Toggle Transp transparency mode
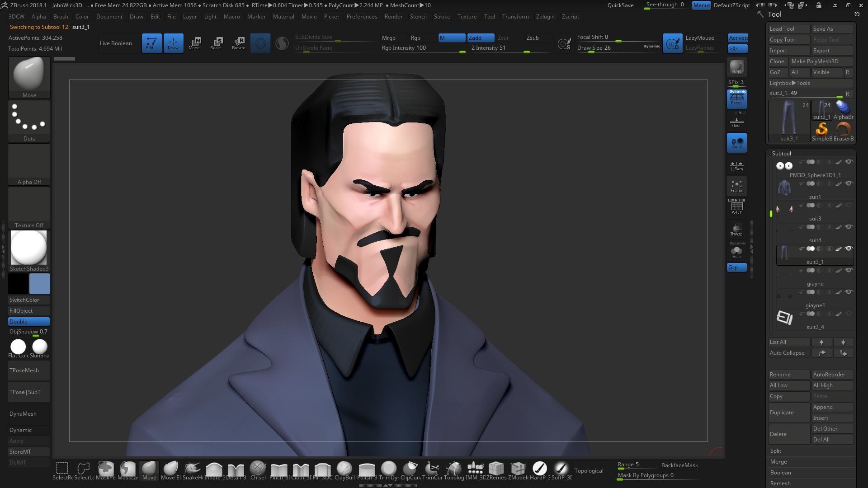The height and width of the screenshot is (488, 868). point(736,230)
